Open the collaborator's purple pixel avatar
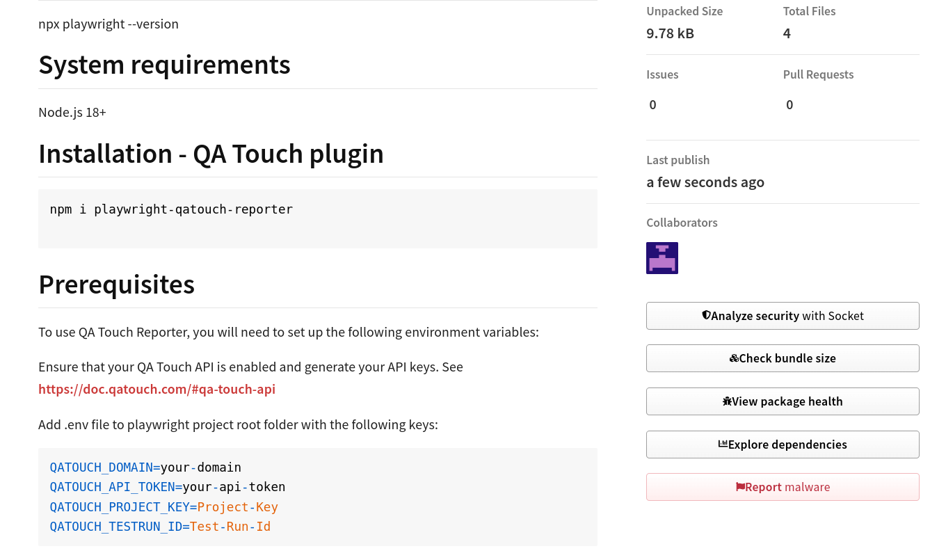 pos(662,258)
